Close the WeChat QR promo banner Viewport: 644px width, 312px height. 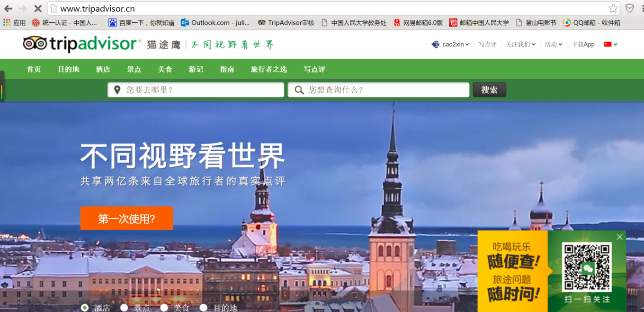[x=619, y=237]
